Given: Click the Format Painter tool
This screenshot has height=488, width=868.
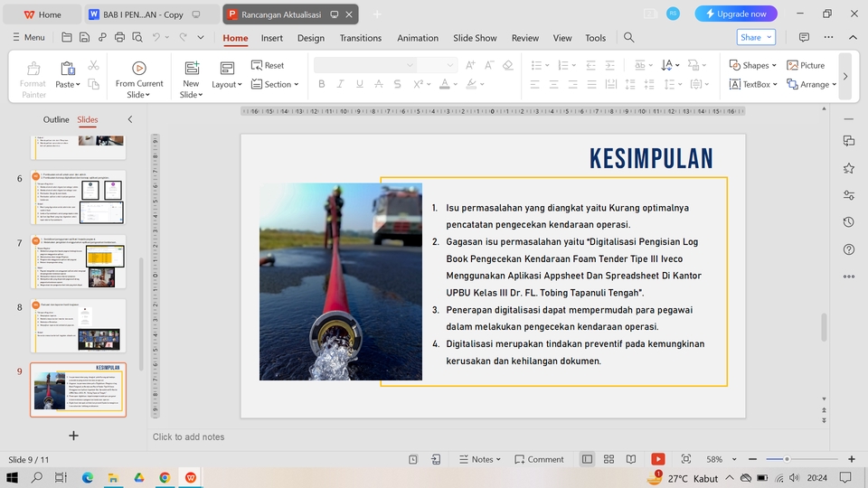Looking at the screenshot, I should point(33,80).
